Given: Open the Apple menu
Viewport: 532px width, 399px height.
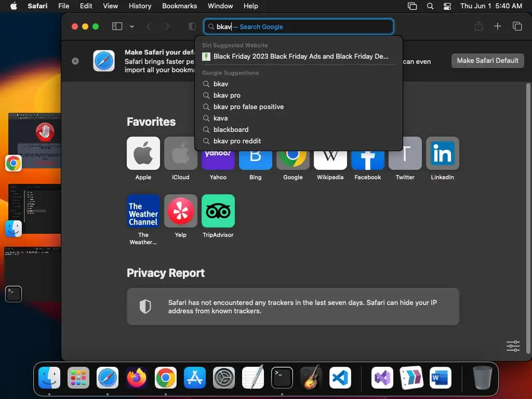Looking at the screenshot, I should click(x=14, y=6).
